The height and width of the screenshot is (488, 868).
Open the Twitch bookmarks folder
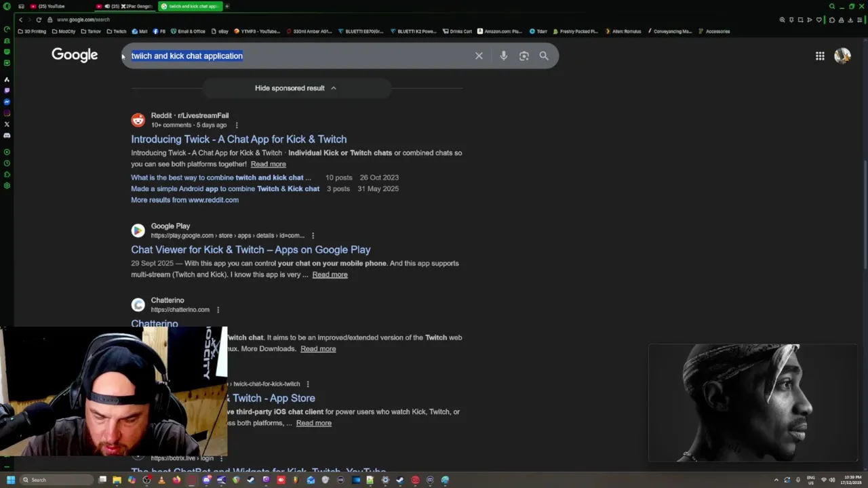point(117,31)
